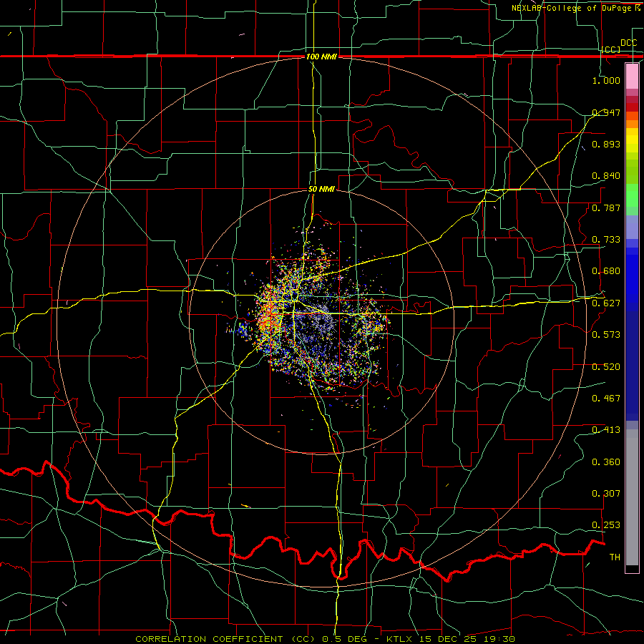Image resolution: width=644 pixels, height=644 pixels.
Task: Select the 0.467 scale value
Action: coord(606,398)
